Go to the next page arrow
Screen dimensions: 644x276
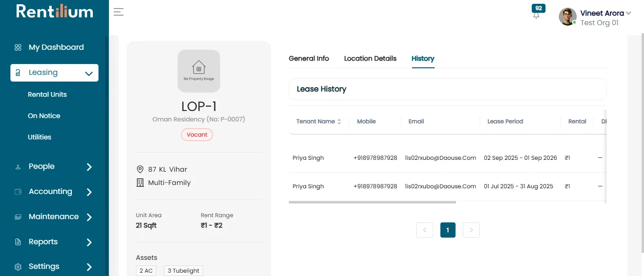(x=471, y=230)
